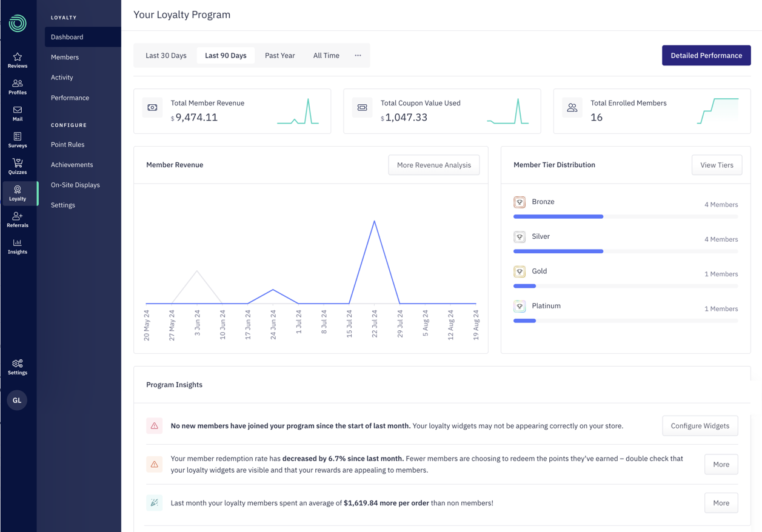The width and height of the screenshot is (762, 532).
Task: Click the Total Coupon Value ticket icon
Action: pyautogui.click(x=362, y=107)
